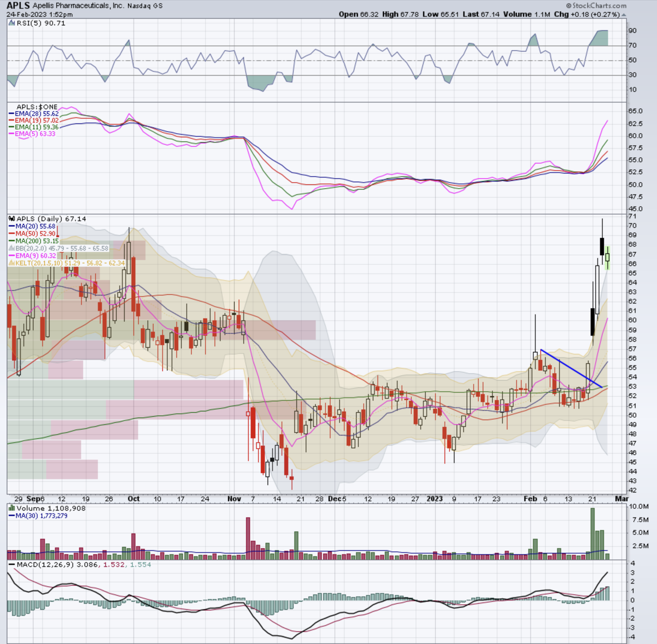657x644 pixels.
Task: Click the Mar label on date axis
Action: [x=622, y=499]
